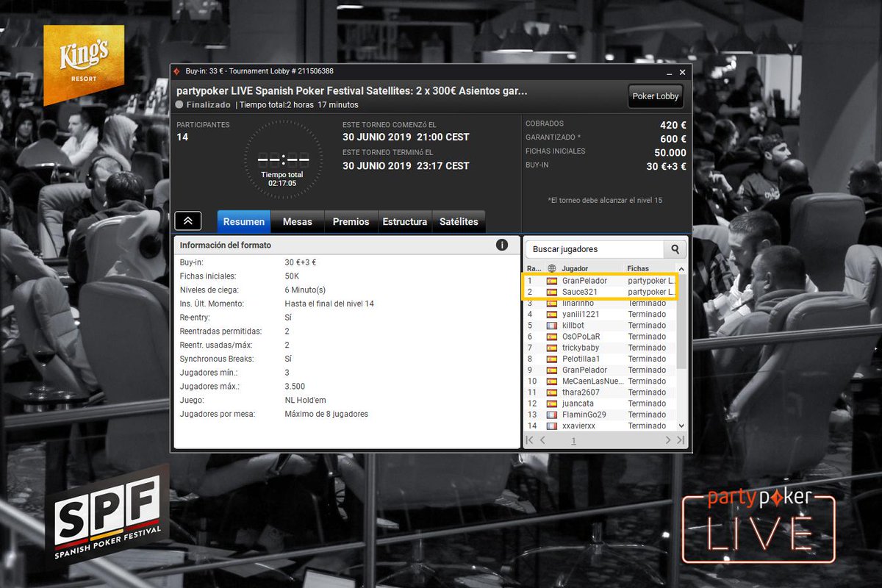Click the 'Máximo de 8 jugadores' value
882x588 pixels.
326,414
